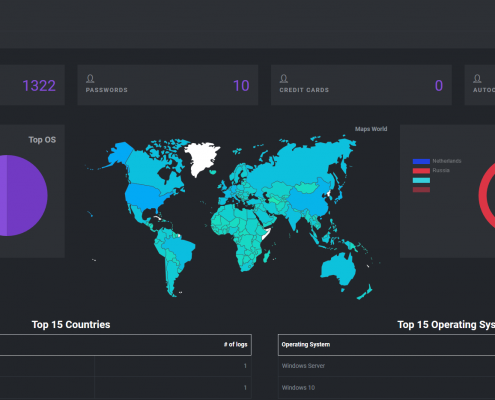This screenshot has height=400, width=495.
Task: Click the Passwords card icon
Action: (90, 79)
